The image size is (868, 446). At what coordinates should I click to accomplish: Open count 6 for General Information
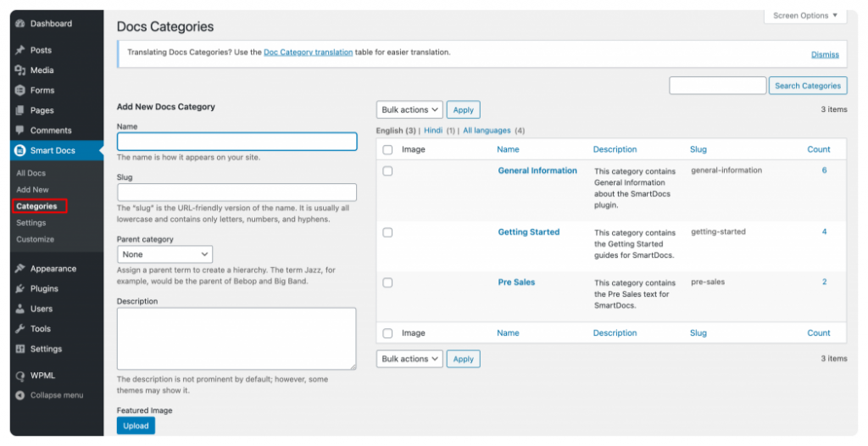(x=824, y=170)
